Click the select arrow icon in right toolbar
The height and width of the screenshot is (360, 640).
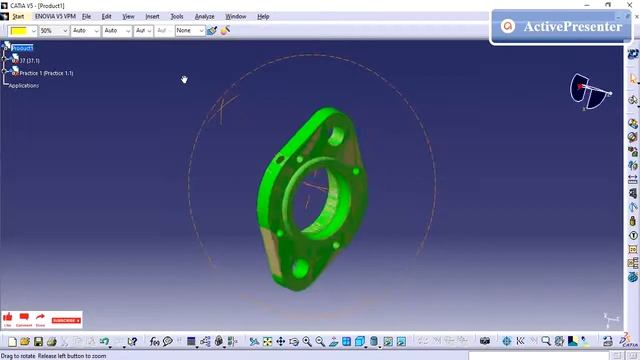click(x=633, y=78)
